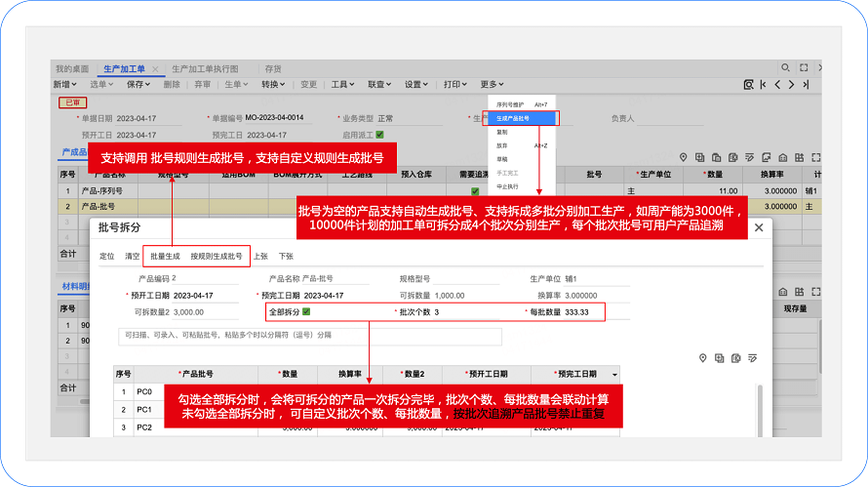The image size is (868, 487).
Task: Close the 批号拆分 dialog
Action: tap(758, 227)
